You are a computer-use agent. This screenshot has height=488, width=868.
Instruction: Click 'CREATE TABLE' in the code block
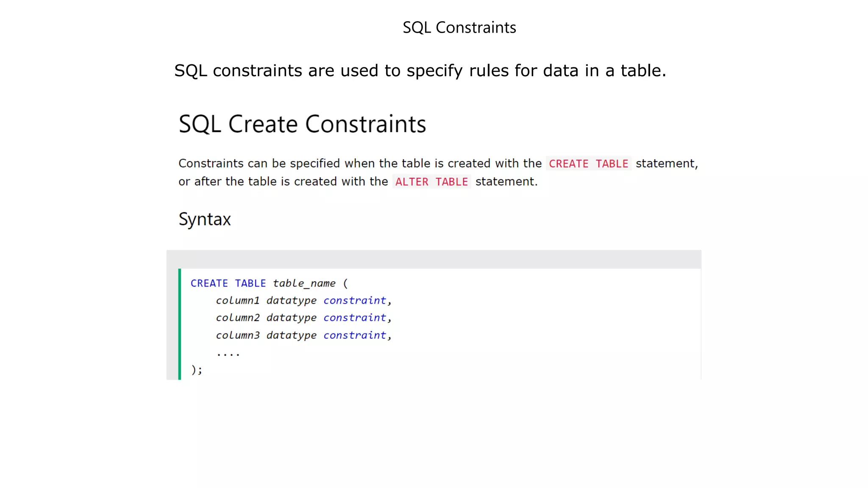tap(228, 283)
